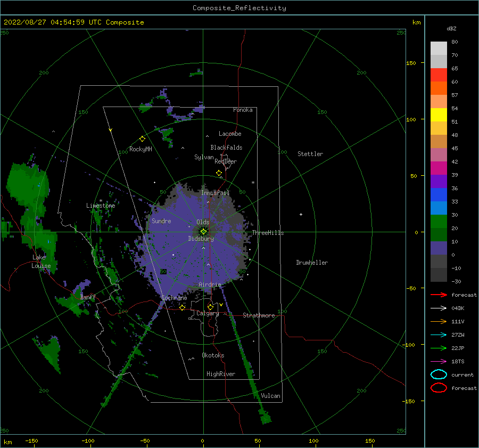Click the Calgary city label
The image size is (479, 448).
(x=208, y=313)
